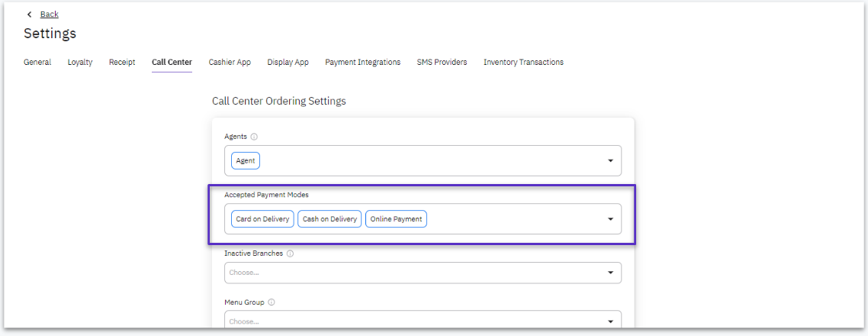Screen dimensions: 868x336
Task: Expand the Accepted Payment Modes dropdown arrow
Action: (611, 219)
